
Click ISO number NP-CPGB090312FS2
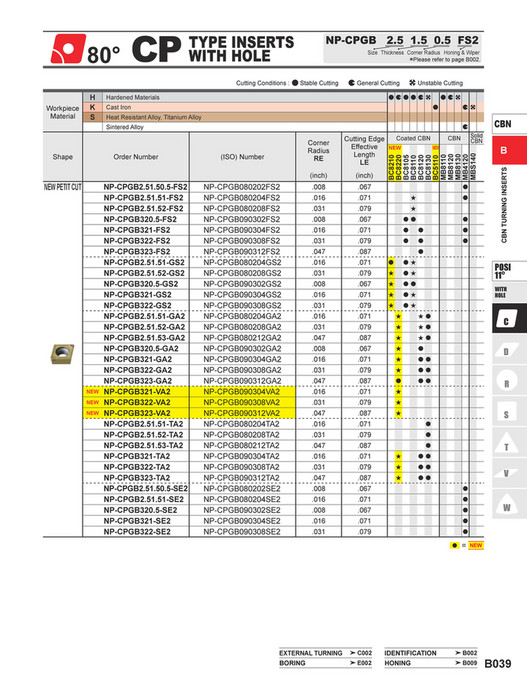point(242,252)
